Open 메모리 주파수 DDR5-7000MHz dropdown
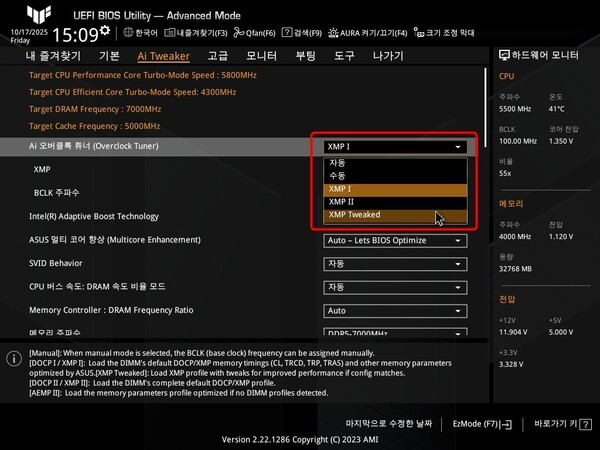Image resolution: width=600 pixels, height=450 pixels. pos(395,332)
